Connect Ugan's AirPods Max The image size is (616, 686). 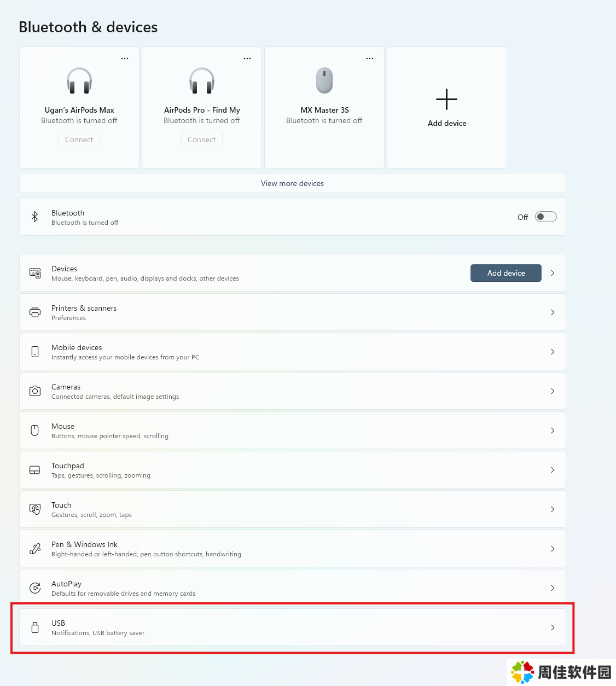tap(79, 139)
